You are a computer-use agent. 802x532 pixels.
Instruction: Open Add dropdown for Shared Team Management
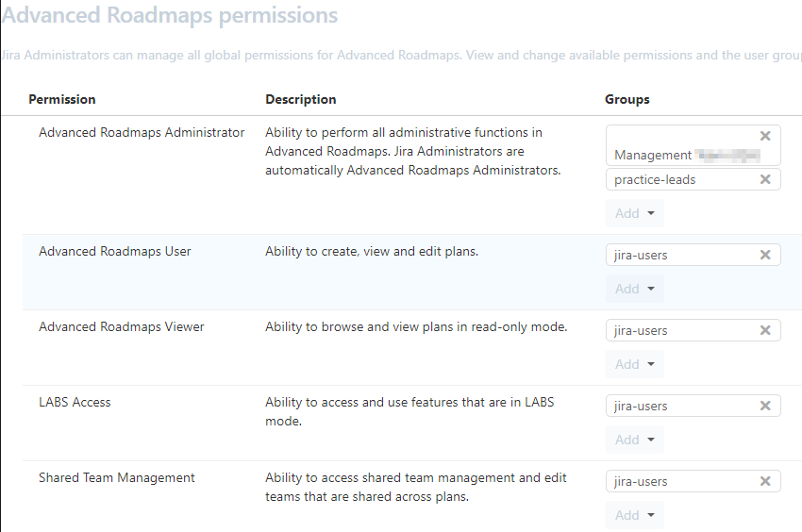pyautogui.click(x=635, y=515)
